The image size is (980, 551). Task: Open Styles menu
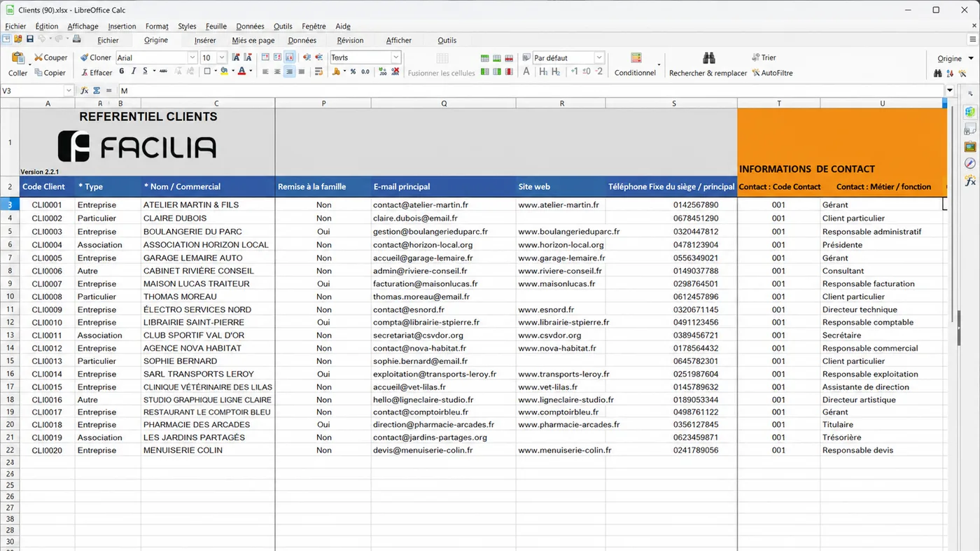click(187, 26)
